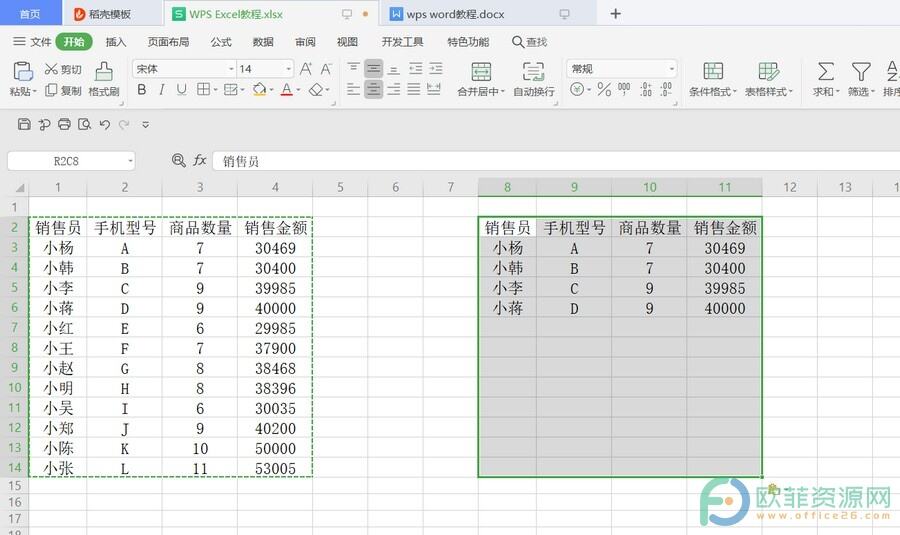The width and height of the screenshot is (900, 535).
Task: Toggle horizontal center alignment
Action: point(374,89)
